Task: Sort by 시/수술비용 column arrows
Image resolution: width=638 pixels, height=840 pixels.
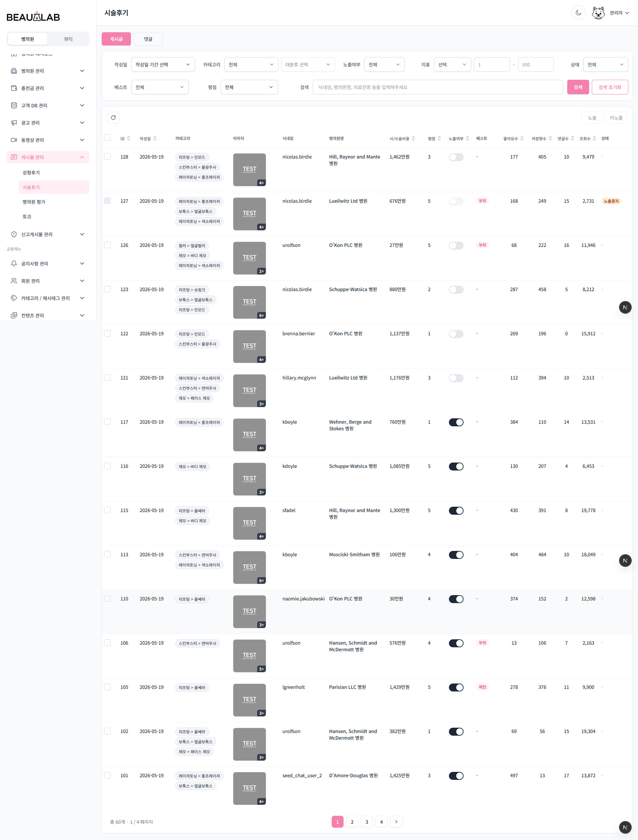Action: pos(414,139)
